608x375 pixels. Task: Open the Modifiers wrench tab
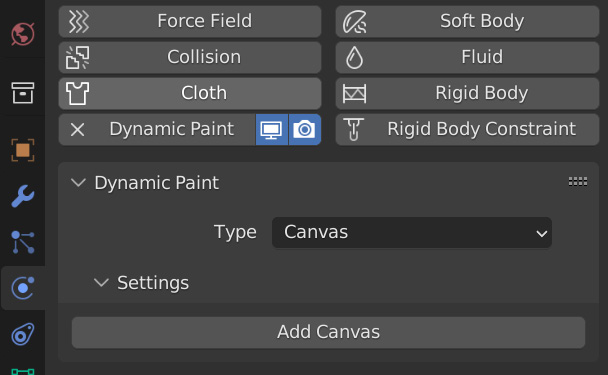coord(22,196)
